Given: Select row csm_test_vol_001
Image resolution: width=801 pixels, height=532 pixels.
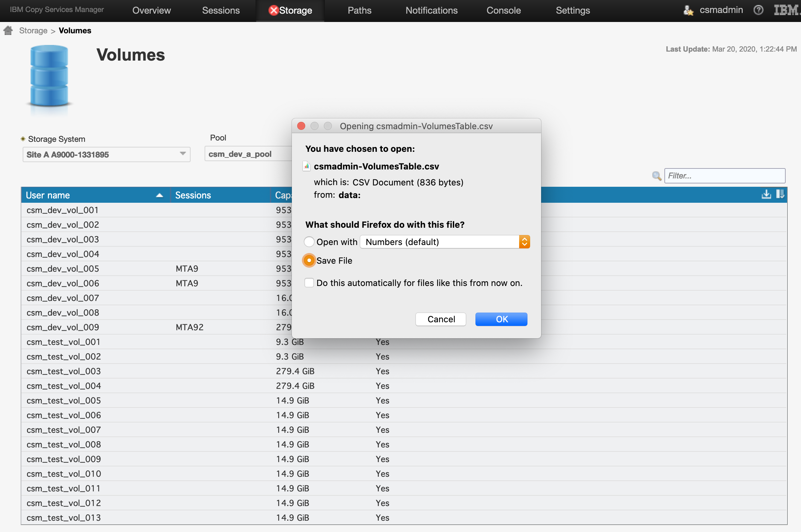Looking at the screenshot, I should 404,342.
